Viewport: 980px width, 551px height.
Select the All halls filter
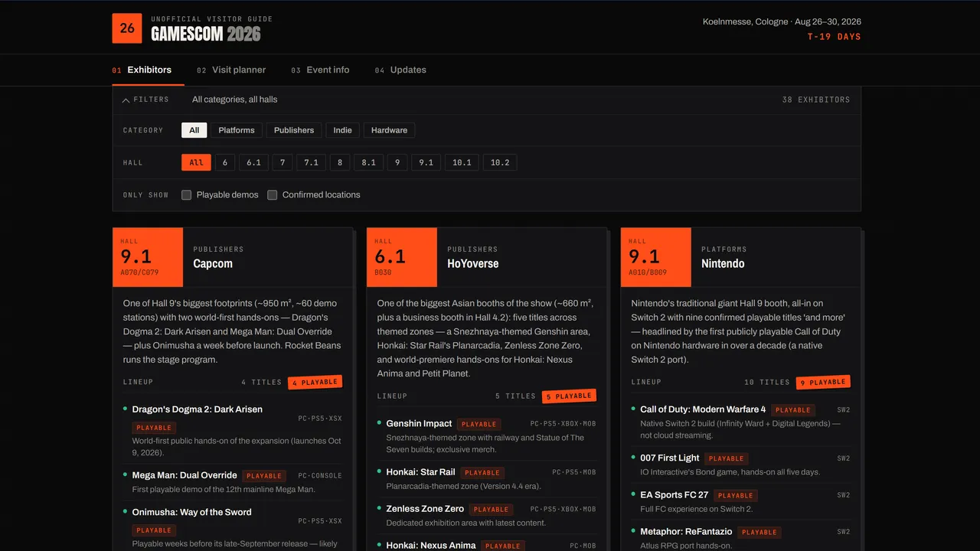pyautogui.click(x=196, y=162)
